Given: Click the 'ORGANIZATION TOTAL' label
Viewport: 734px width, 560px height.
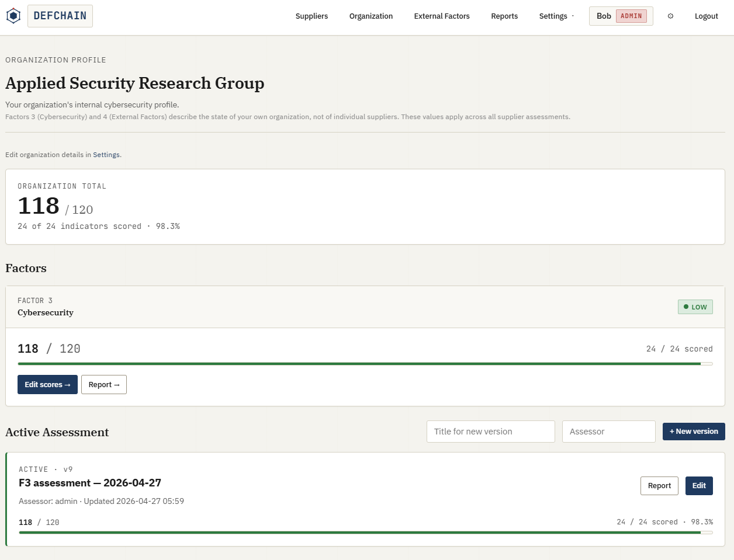Looking at the screenshot, I should pyautogui.click(x=62, y=186).
